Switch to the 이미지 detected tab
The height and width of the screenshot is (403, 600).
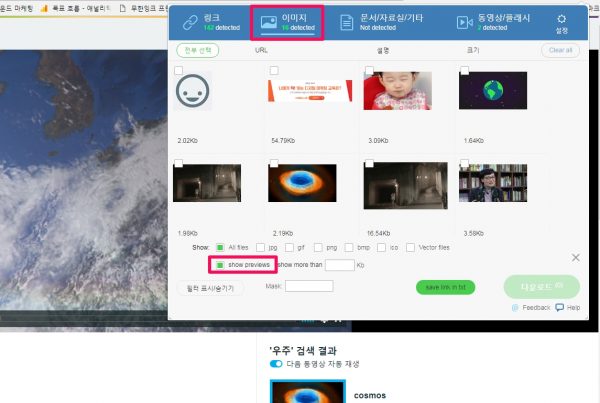[288, 22]
